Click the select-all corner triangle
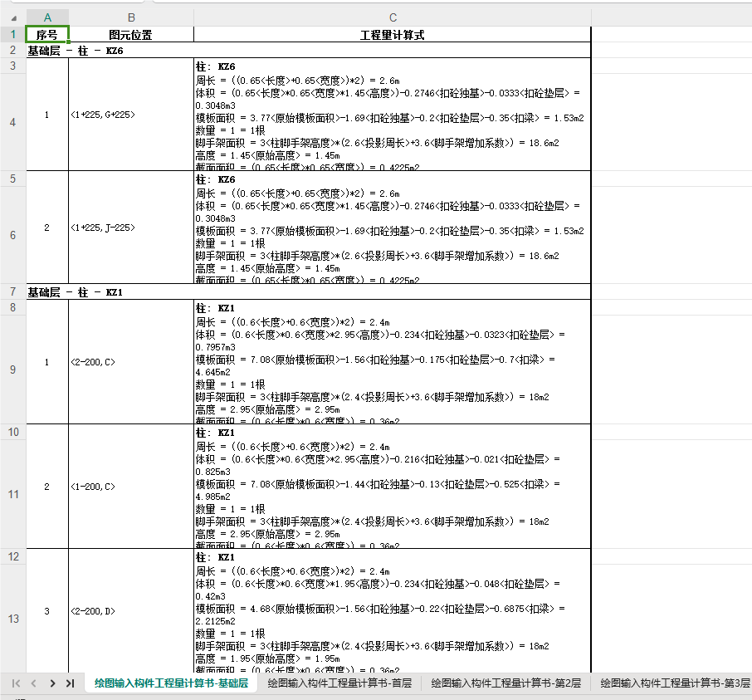This screenshot has height=700, width=752. tap(13, 18)
